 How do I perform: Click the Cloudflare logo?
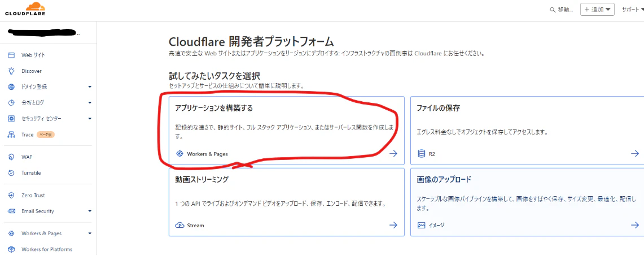pyautogui.click(x=25, y=8)
